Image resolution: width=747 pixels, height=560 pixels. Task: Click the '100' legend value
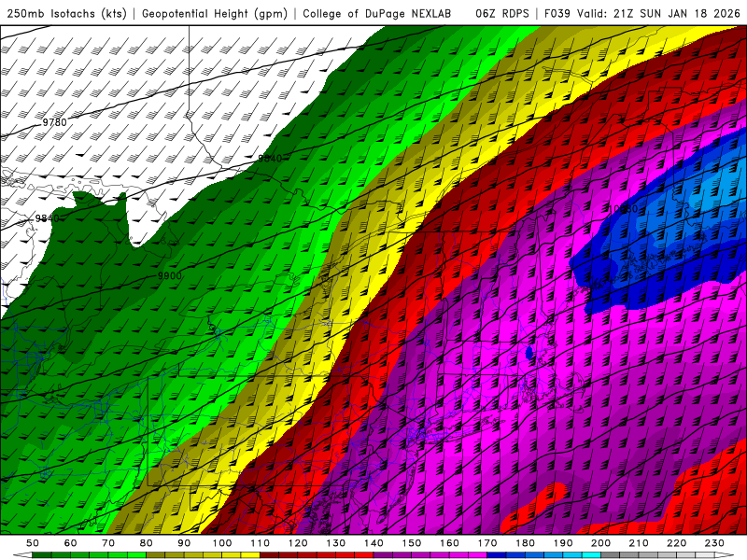[x=222, y=543]
